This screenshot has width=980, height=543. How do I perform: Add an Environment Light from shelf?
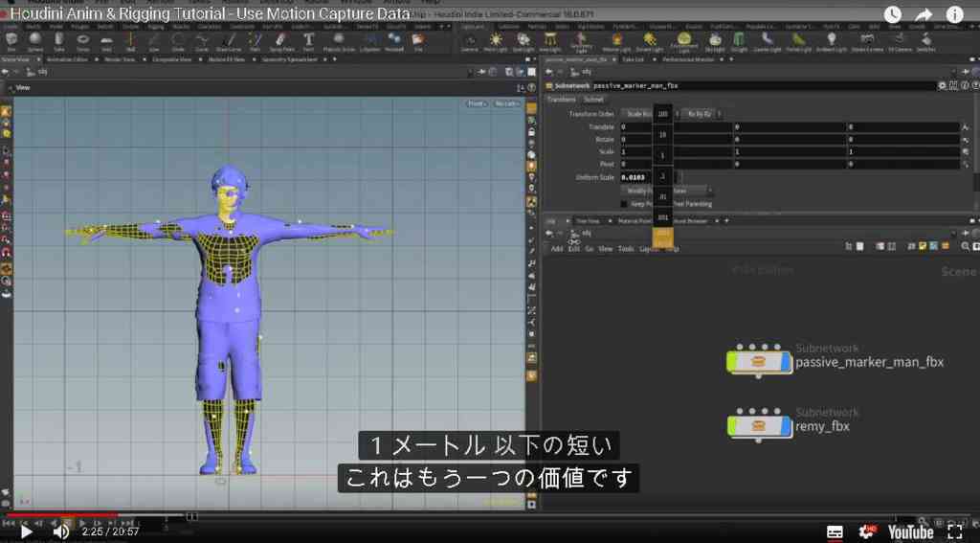[683, 42]
